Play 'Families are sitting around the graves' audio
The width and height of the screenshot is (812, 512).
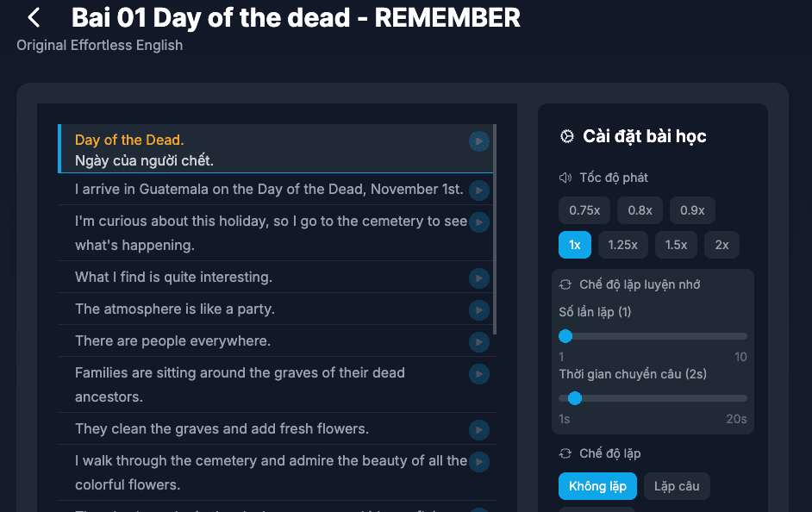pos(479,374)
